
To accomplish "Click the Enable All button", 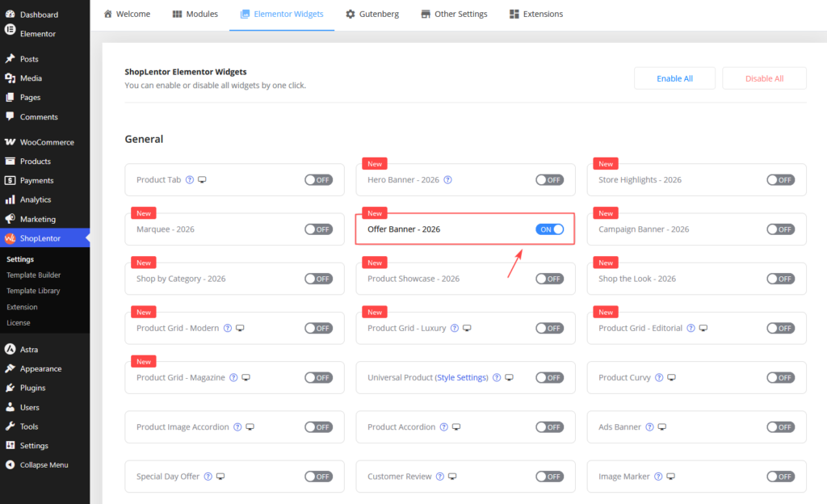I will point(674,78).
